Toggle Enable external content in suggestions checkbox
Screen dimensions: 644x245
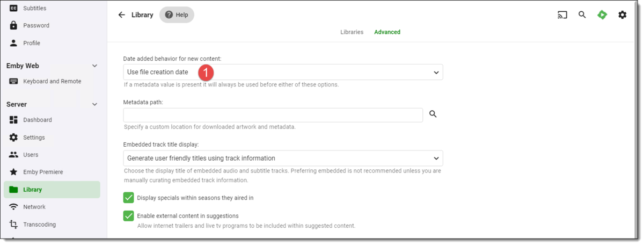point(129,216)
